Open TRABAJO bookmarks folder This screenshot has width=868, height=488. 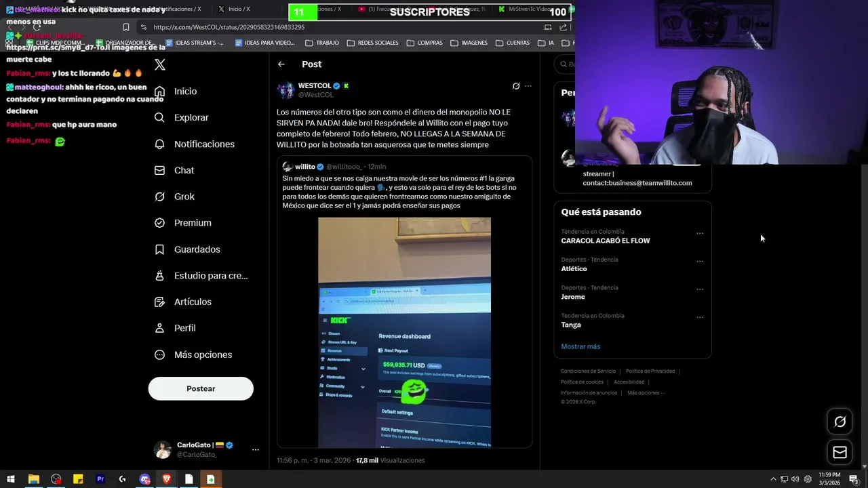click(x=322, y=43)
